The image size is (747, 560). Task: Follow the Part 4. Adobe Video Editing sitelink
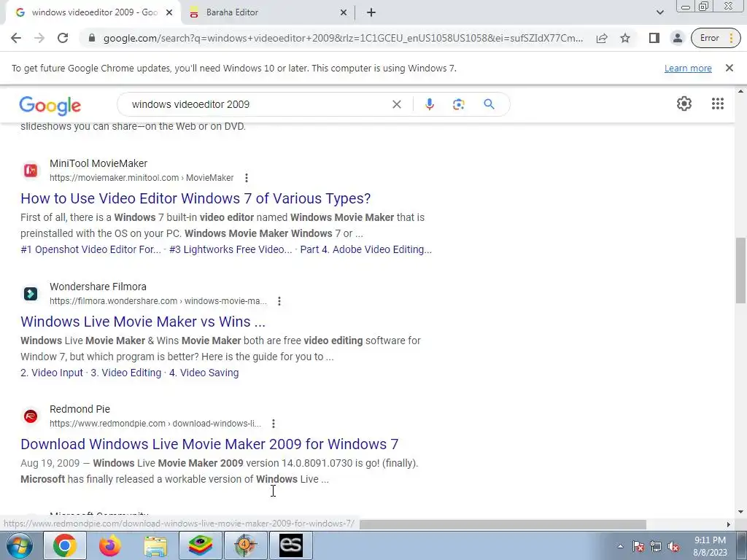pyautogui.click(x=366, y=249)
